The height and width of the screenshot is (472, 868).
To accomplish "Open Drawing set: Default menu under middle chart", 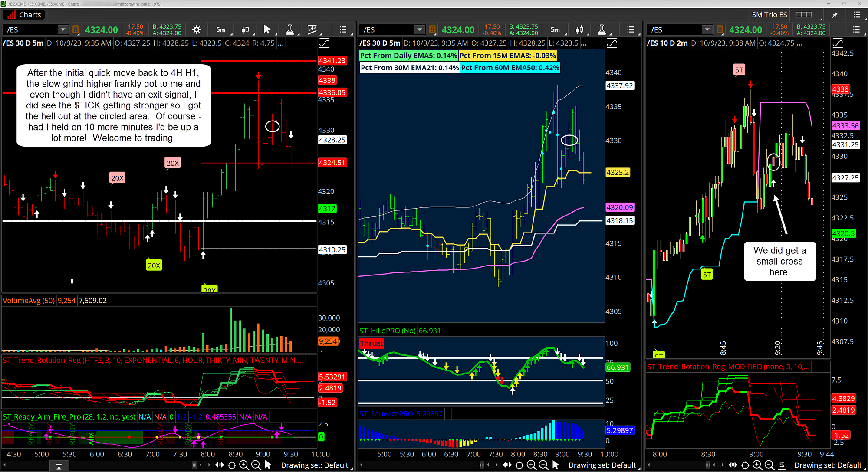I will [x=602, y=465].
